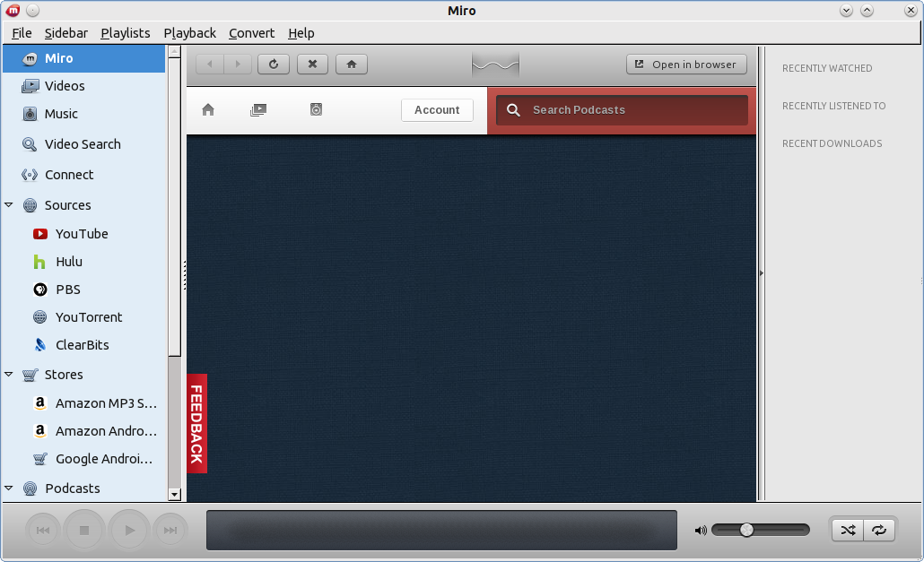The image size is (924, 562).
Task: Go home using the toolbar home button
Action: 352,65
